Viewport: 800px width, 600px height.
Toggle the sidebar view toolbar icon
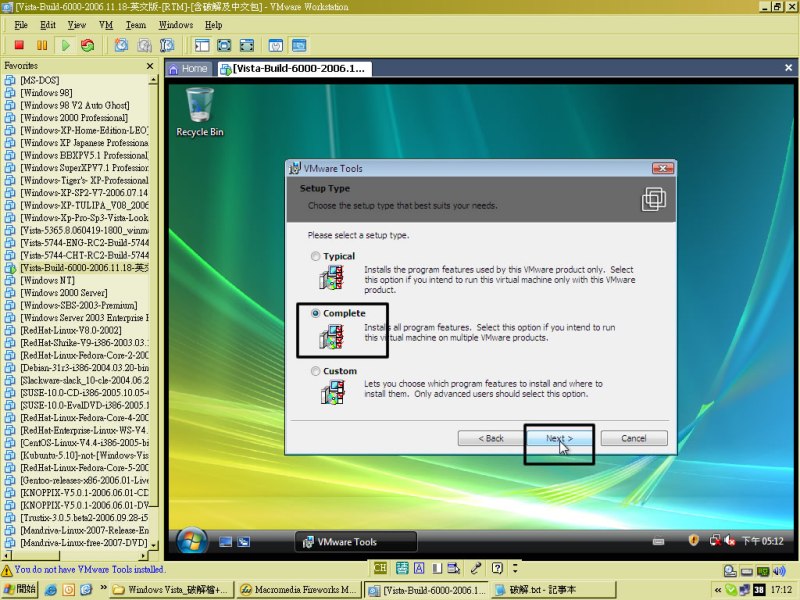tap(202, 45)
